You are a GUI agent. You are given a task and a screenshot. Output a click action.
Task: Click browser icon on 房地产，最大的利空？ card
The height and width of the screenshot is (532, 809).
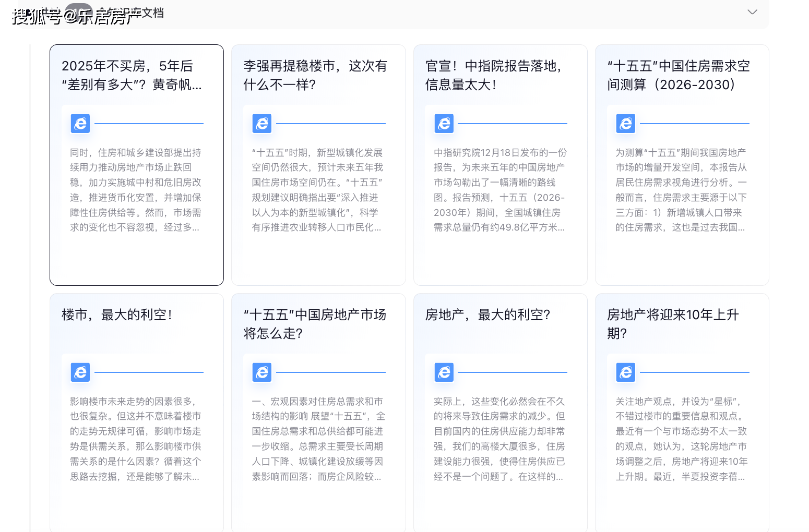coord(444,372)
